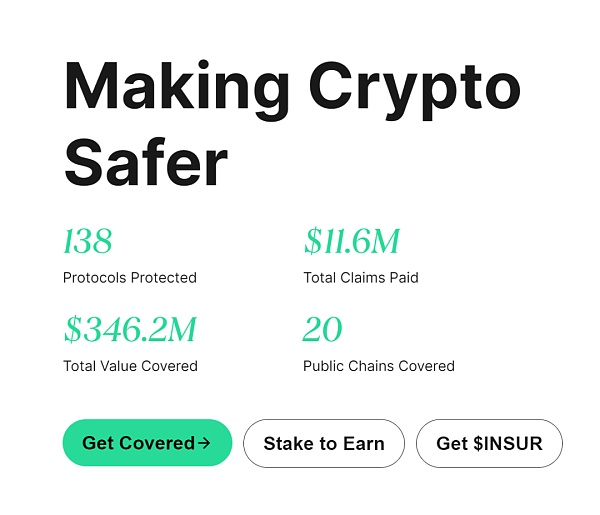Screen dimensions: 600x515
Task: Click the $346.2M value figure
Action: click(x=130, y=329)
